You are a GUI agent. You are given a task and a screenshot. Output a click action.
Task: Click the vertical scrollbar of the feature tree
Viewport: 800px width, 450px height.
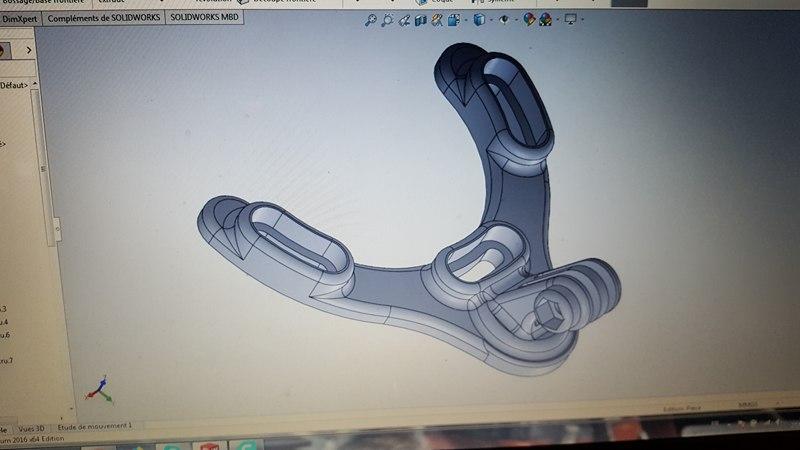tap(42, 168)
